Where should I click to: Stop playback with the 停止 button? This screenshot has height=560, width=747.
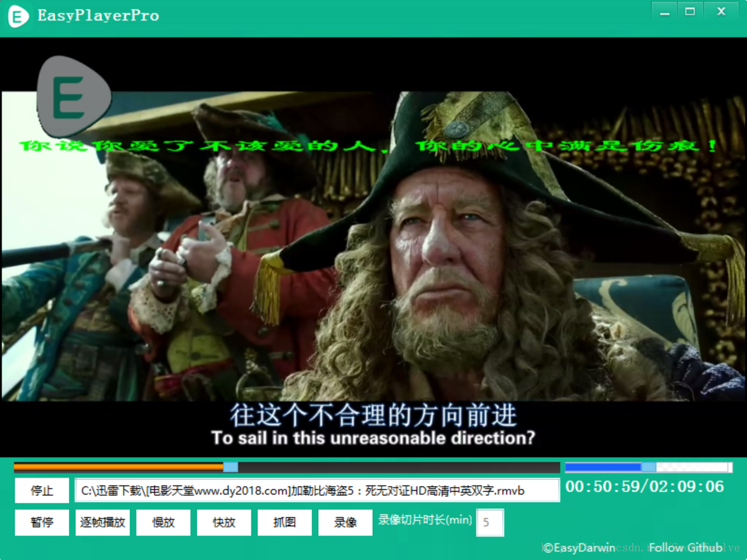coord(42,490)
